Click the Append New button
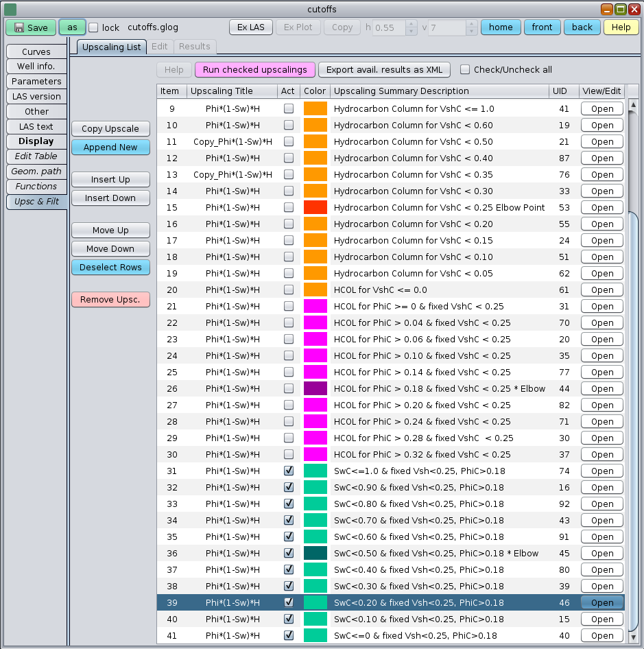This screenshot has width=644, height=649. pos(110,147)
